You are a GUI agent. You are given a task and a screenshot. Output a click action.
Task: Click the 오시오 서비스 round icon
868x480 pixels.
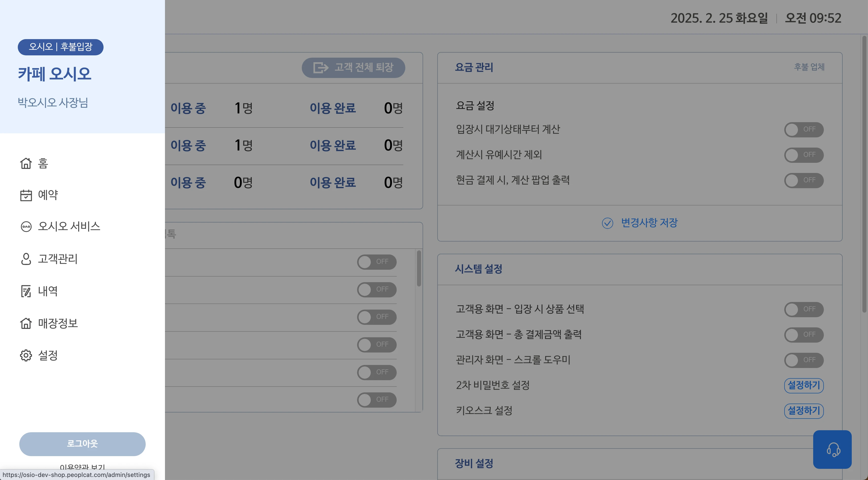(x=26, y=227)
